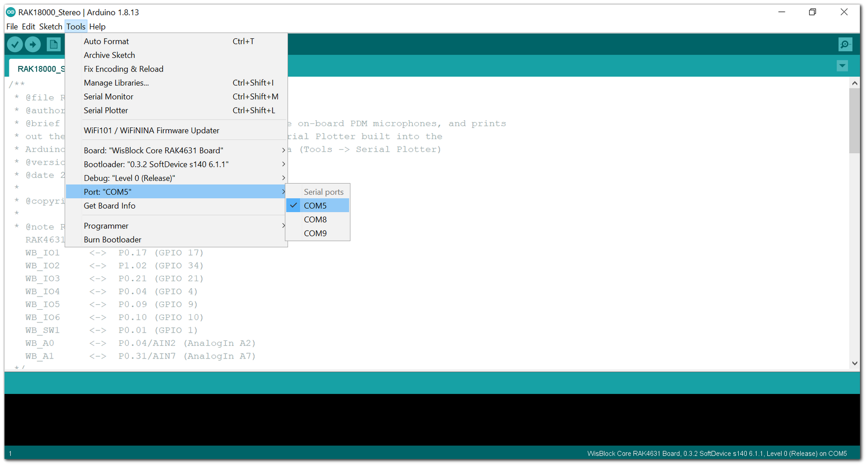Open the Help menu

coord(97,27)
